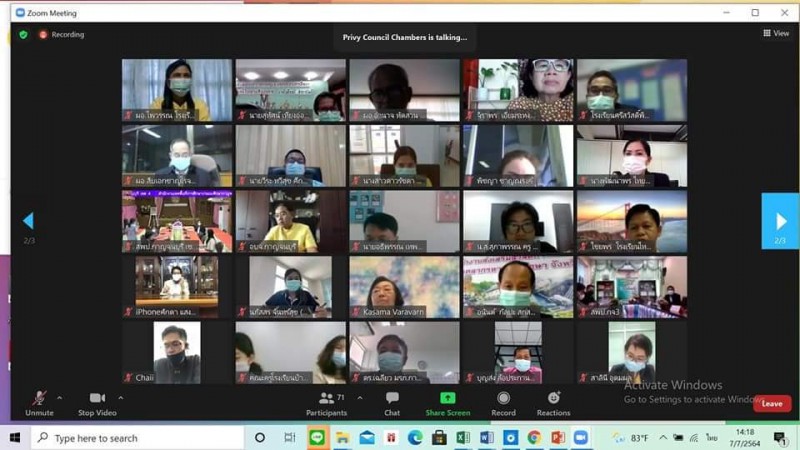Click the Record button

503,401
